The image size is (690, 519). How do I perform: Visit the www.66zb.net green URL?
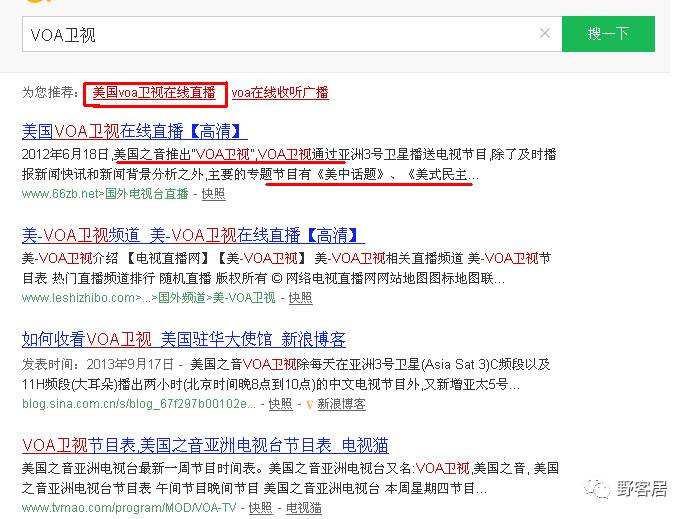(105, 194)
